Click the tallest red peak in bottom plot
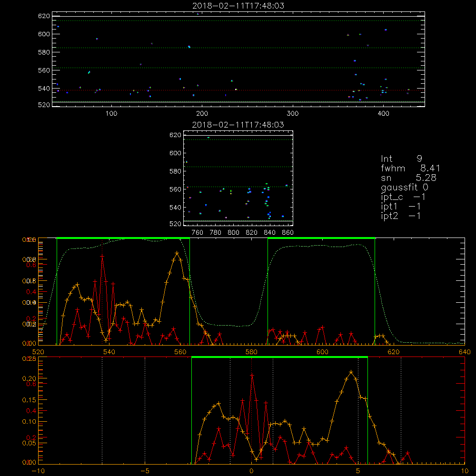 (x=252, y=376)
